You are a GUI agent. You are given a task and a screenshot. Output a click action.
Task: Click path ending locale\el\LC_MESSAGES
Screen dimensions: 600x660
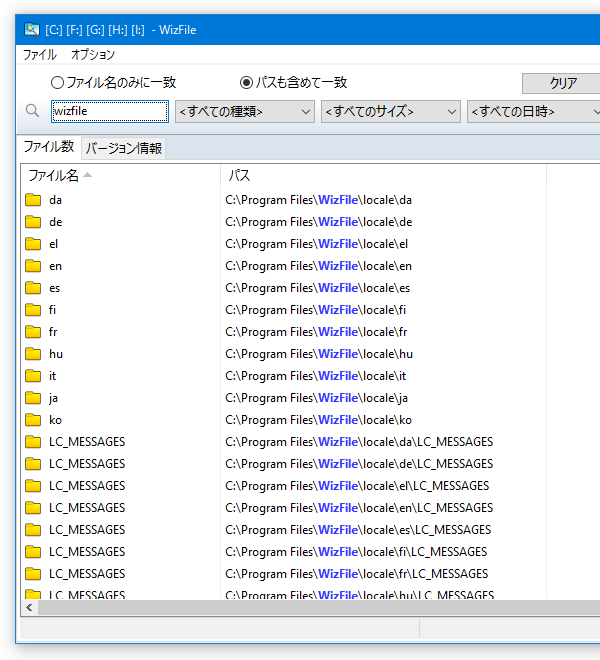point(357,486)
